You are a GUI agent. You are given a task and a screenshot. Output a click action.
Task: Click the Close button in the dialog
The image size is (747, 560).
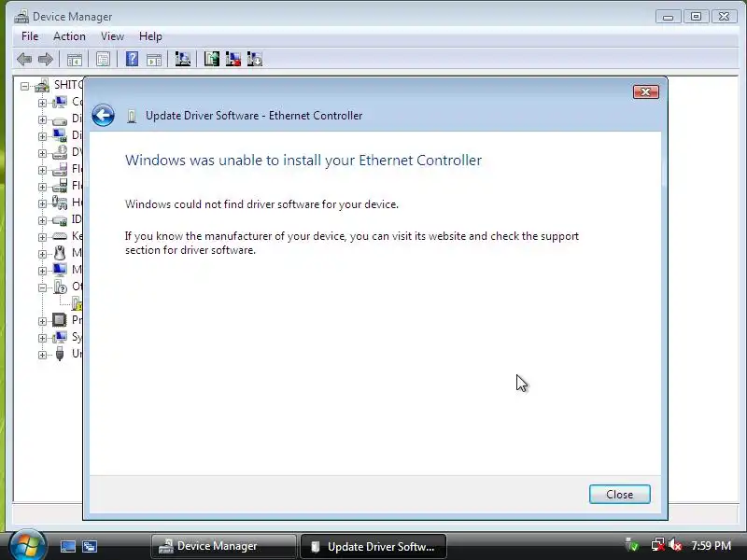click(x=619, y=495)
